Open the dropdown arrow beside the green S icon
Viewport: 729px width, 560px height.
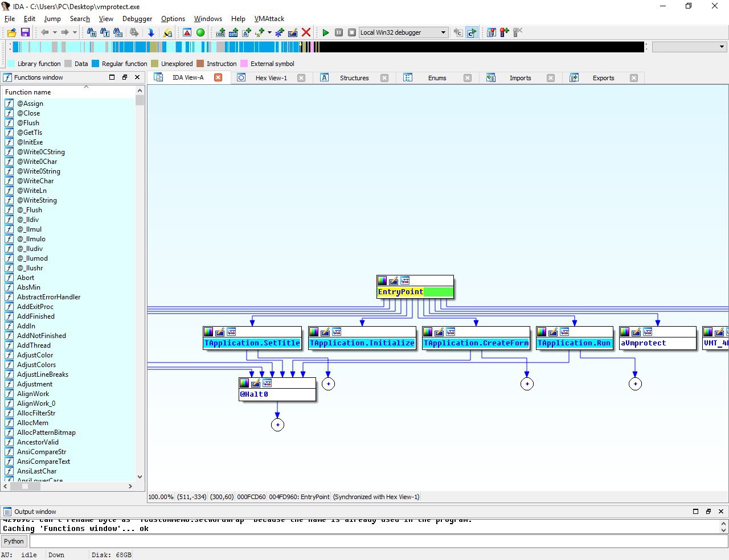point(269,32)
